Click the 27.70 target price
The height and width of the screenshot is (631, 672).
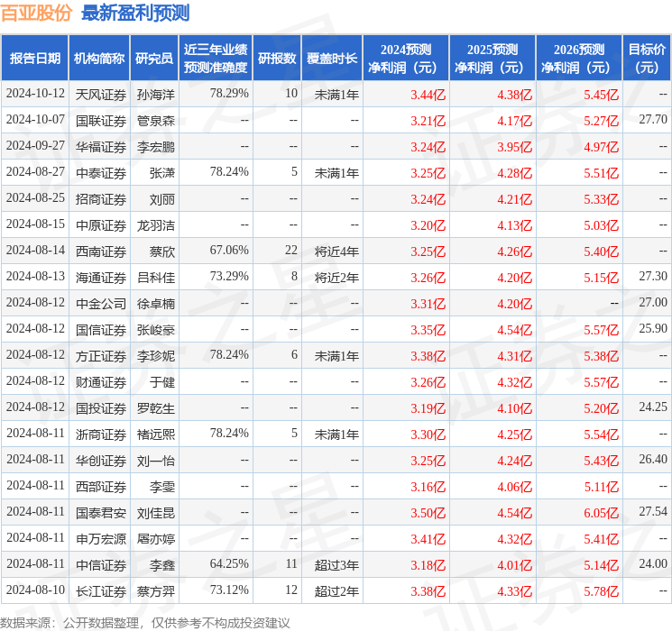coord(653,119)
